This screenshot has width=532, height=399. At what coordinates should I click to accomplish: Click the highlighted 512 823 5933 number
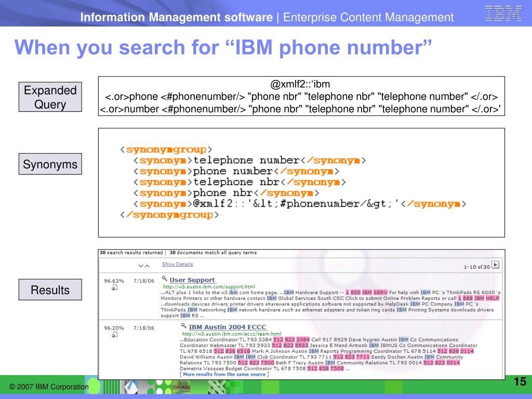(290, 345)
